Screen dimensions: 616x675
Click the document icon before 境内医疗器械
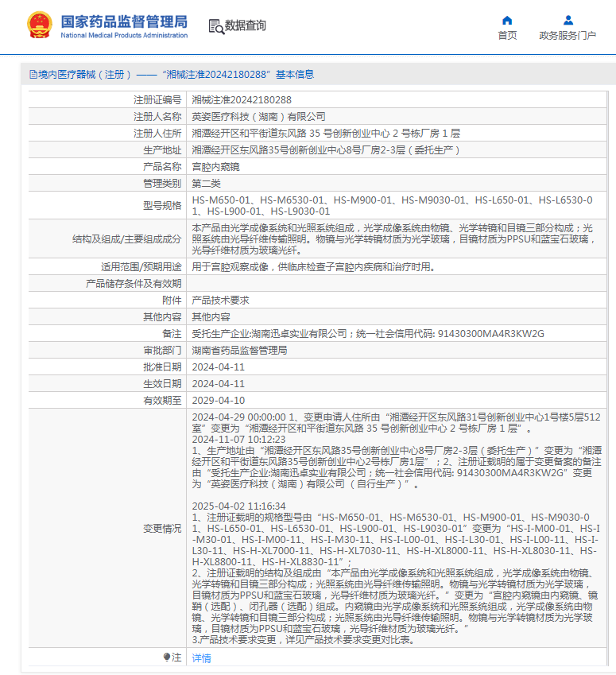(x=33, y=75)
